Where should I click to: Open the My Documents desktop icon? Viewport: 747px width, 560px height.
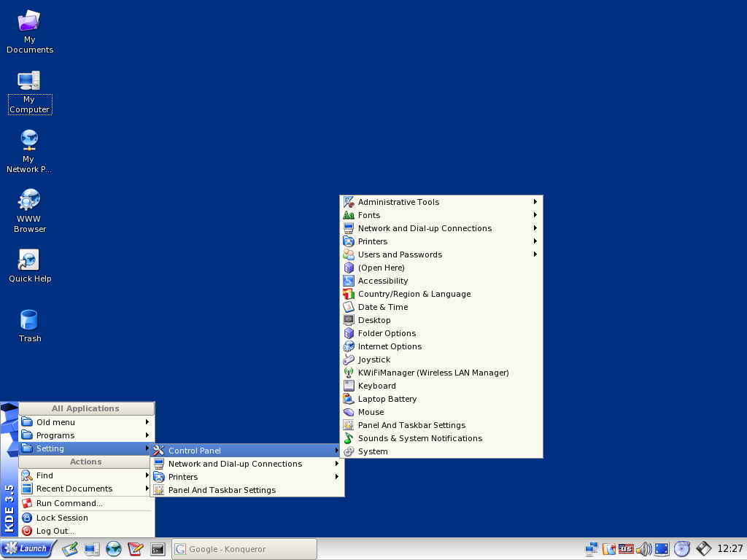point(29,32)
